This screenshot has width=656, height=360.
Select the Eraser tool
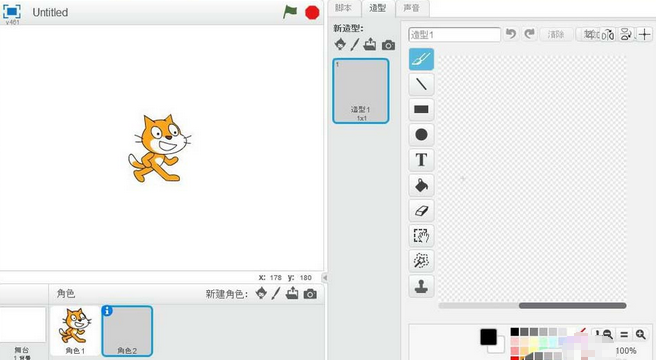(x=421, y=210)
